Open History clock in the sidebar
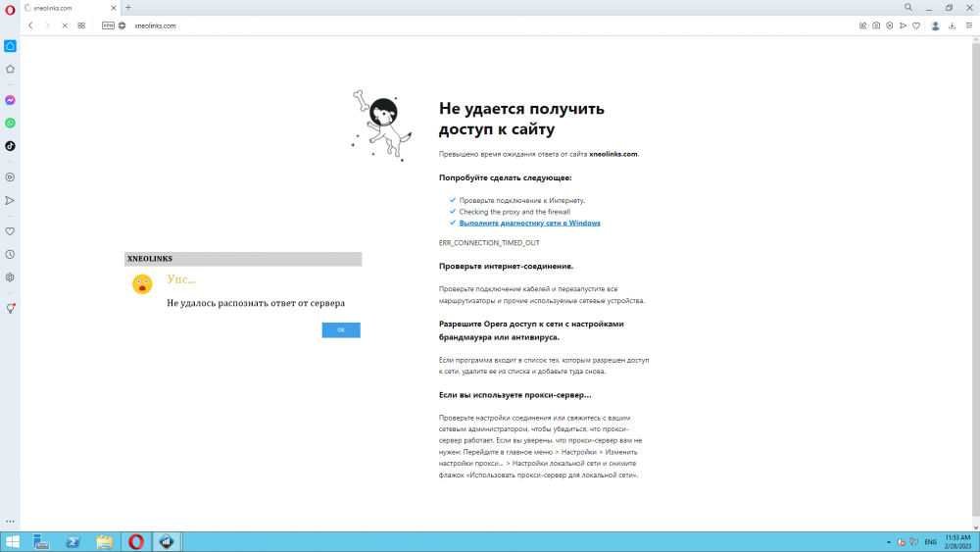Viewport: 980px width, 552px height. (10, 255)
